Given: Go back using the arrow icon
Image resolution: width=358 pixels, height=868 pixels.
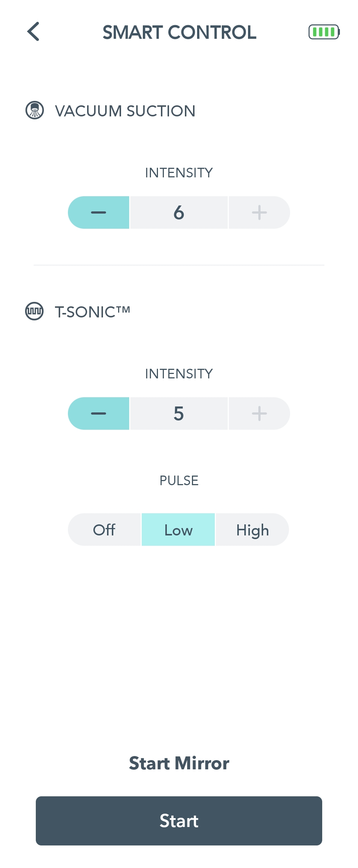Looking at the screenshot, I should (33, 31).
